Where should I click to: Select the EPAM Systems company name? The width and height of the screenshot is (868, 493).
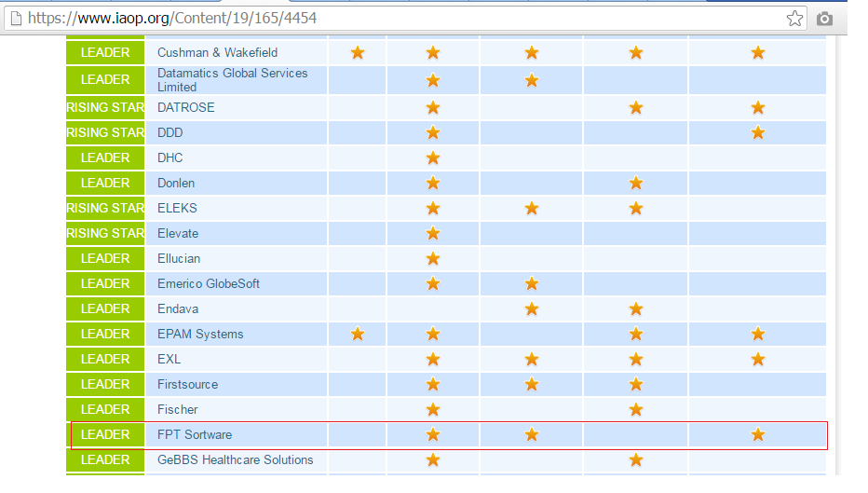(x=200, y=334)
